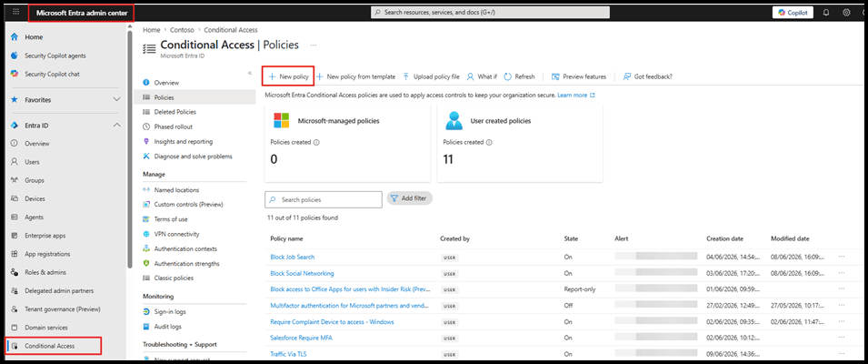Go to Home in left sidebar
Screen dimensions: 868x364
click(x=34, y=37)
